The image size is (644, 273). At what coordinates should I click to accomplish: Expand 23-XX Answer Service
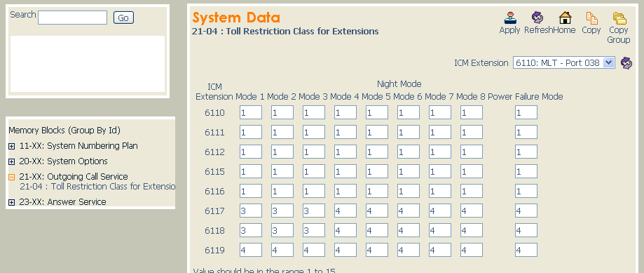pos(11,202)
